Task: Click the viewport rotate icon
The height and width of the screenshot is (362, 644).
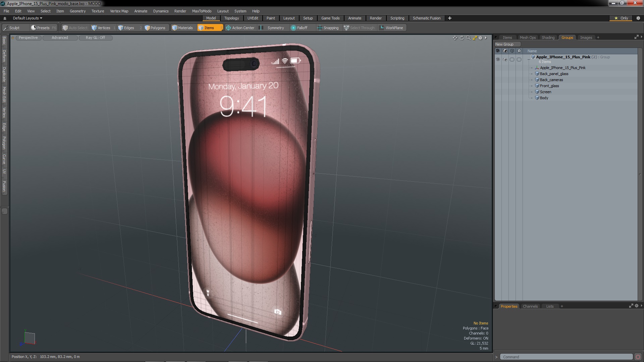Action: pyautogui.click(x=462, y=38)
